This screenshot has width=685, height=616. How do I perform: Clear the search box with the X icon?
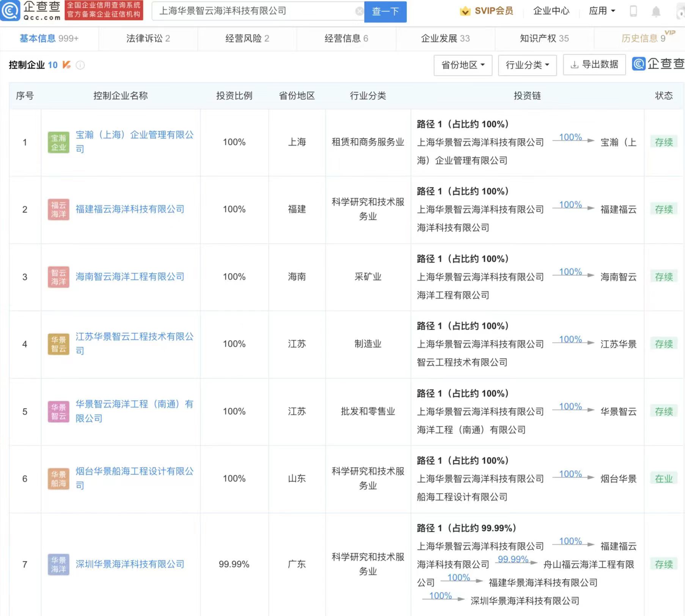359,11
